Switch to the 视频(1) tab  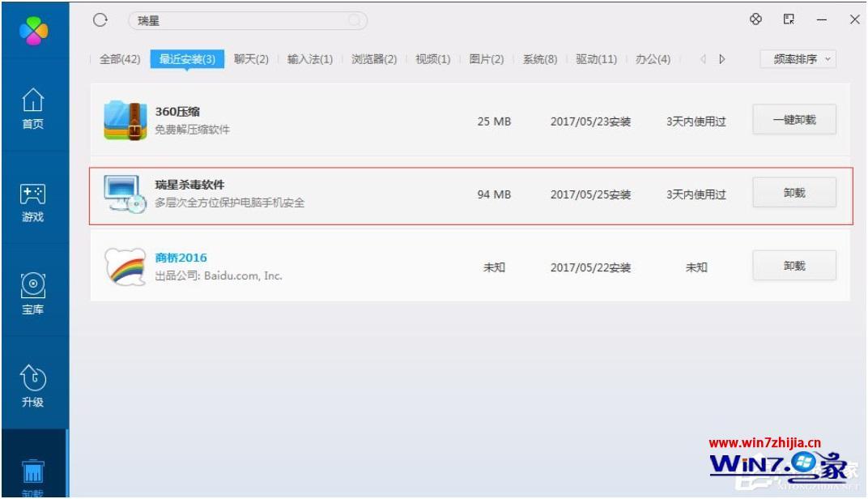[x=433, y=59]
